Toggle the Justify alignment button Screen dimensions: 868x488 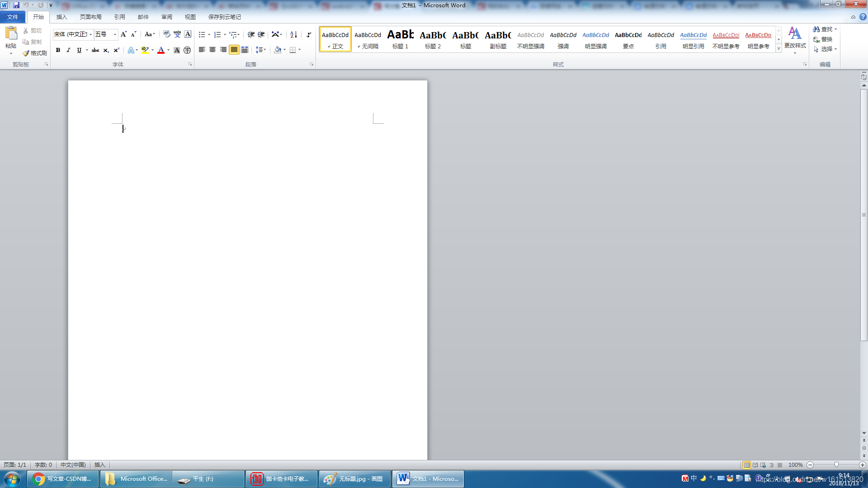click(234, 50)
